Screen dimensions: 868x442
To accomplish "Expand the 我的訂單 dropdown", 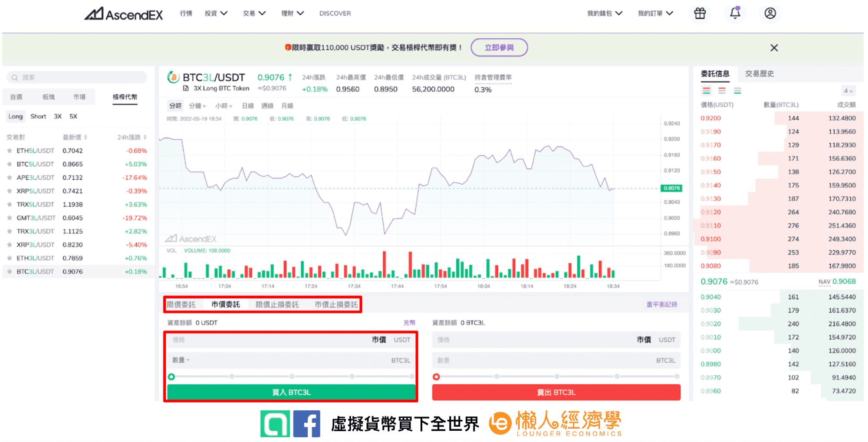I will pyautogui.click(x=655, y=13).
